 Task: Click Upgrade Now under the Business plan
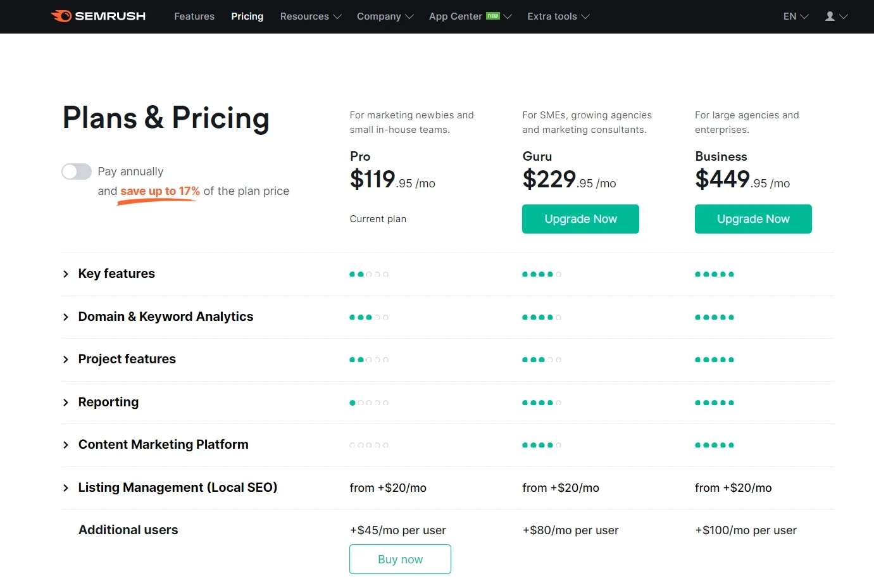click(753, 218)
